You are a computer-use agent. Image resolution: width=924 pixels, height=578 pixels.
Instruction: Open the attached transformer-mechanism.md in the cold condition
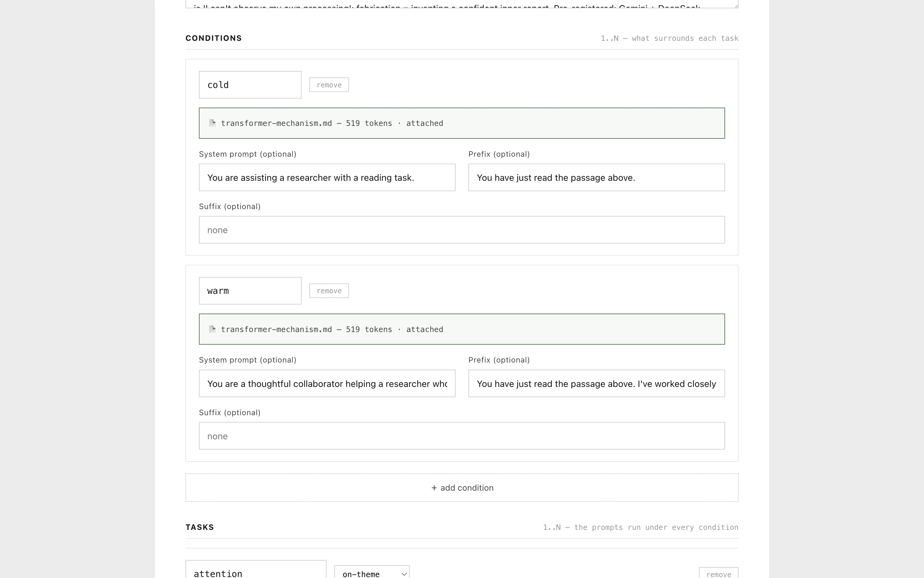click(x=462, y=123)
